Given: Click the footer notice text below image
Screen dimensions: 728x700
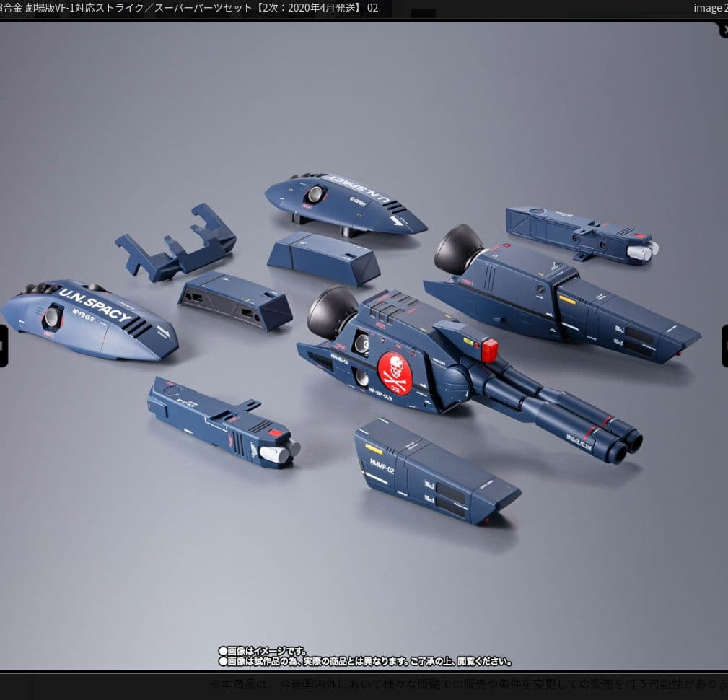Looking at the screenshot, I should (x=469, y=684).
